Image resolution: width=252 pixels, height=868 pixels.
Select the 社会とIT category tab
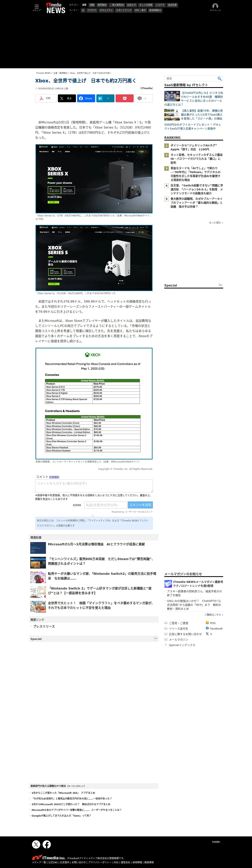(131, 5)
